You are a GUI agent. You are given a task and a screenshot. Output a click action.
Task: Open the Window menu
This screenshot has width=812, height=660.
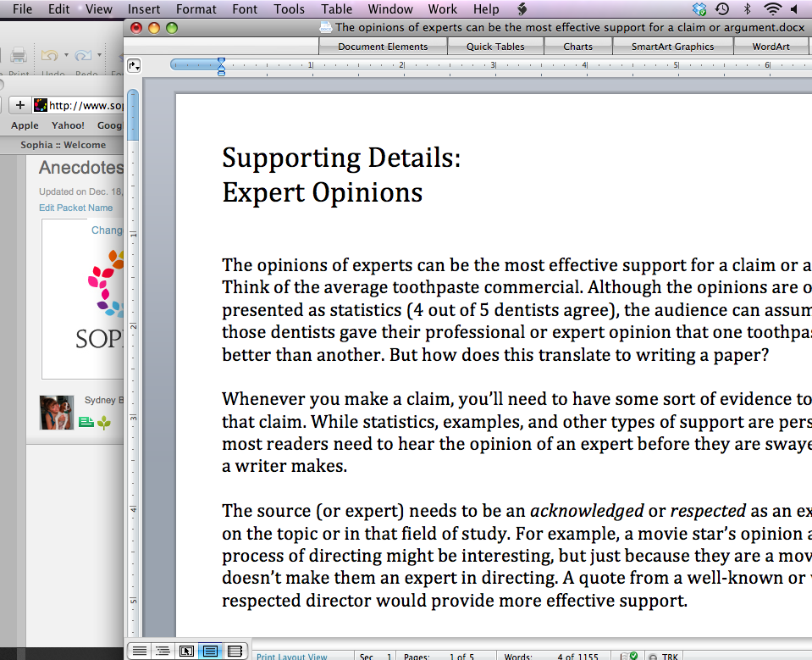click(390, 9)
